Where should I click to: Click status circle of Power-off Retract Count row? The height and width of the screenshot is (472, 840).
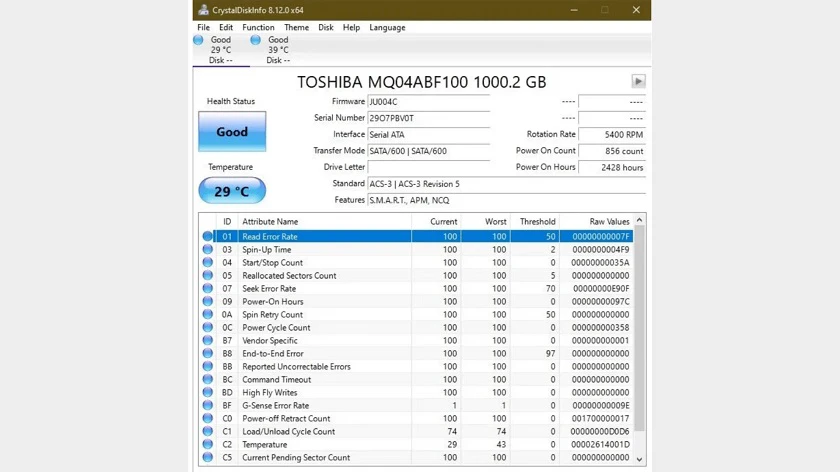(207, 418)
